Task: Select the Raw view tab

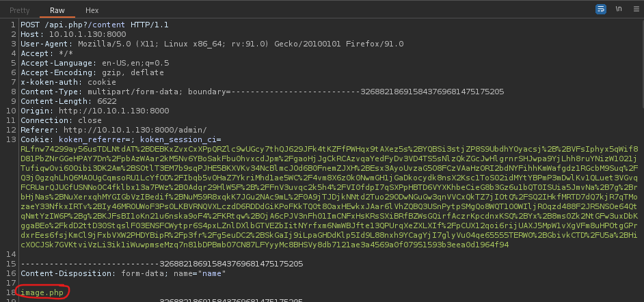Action: (57, 10)
